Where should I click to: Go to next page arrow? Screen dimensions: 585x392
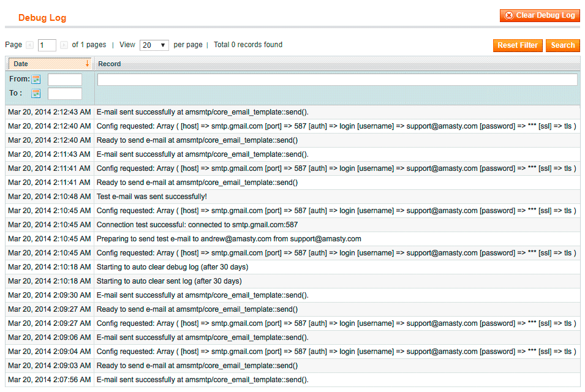[64, 45]
